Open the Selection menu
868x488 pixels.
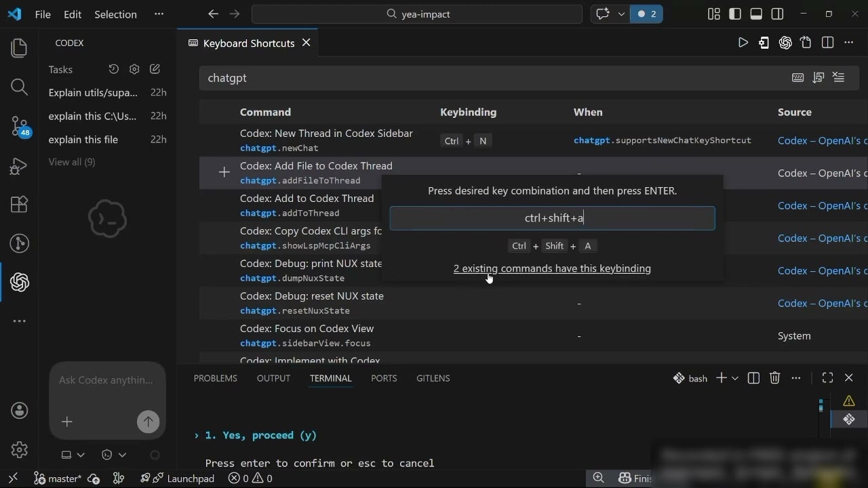click(115, 14)
